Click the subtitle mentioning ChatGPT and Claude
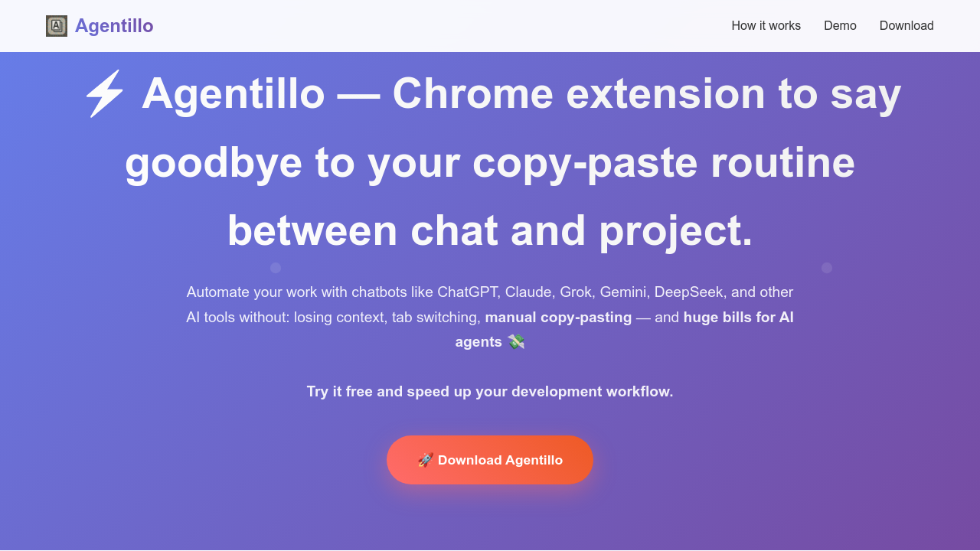This screenshot has height=551, width=980. 490,292
